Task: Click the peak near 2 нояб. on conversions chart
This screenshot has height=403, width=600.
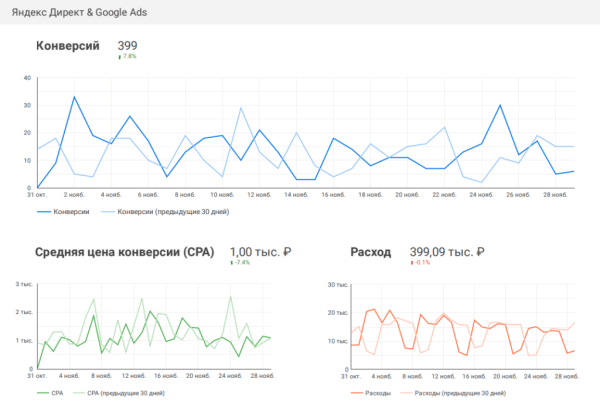Action: pos(75,98)
